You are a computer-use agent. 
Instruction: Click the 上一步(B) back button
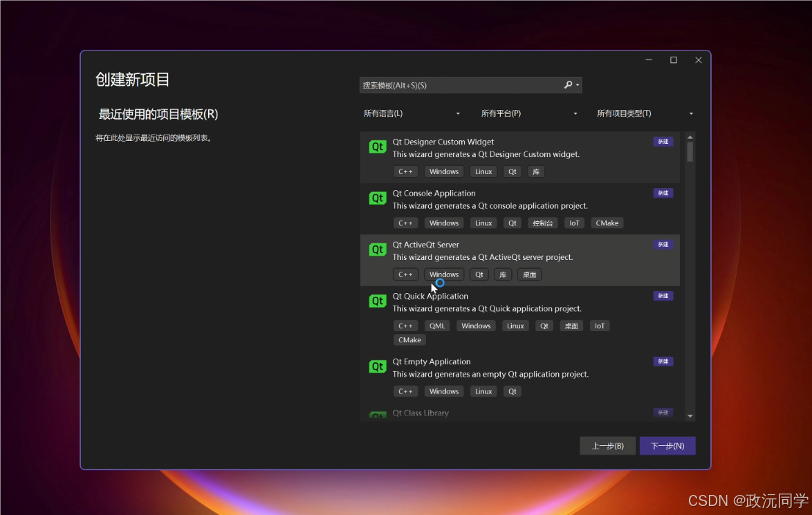click(x=607, y=446)
